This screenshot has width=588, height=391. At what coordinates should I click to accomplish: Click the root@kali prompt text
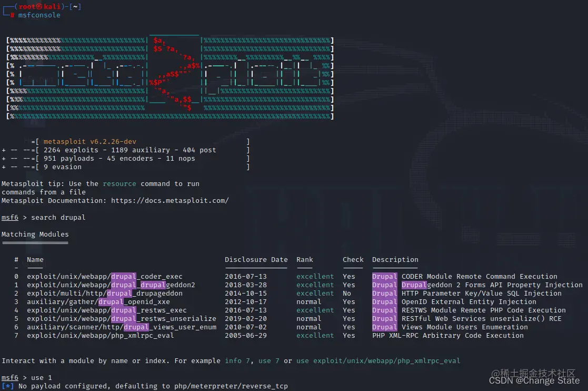point(39,6)
